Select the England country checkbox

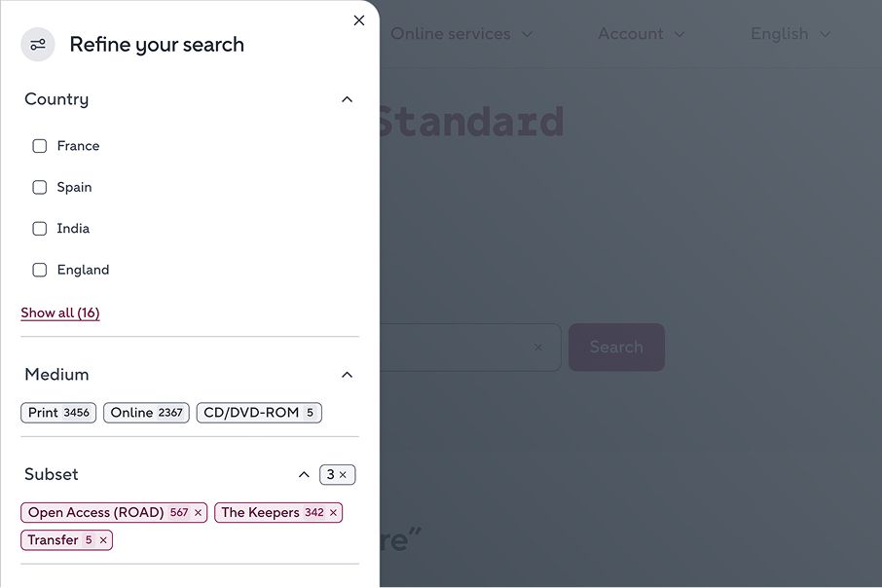(x=39, y=270)
